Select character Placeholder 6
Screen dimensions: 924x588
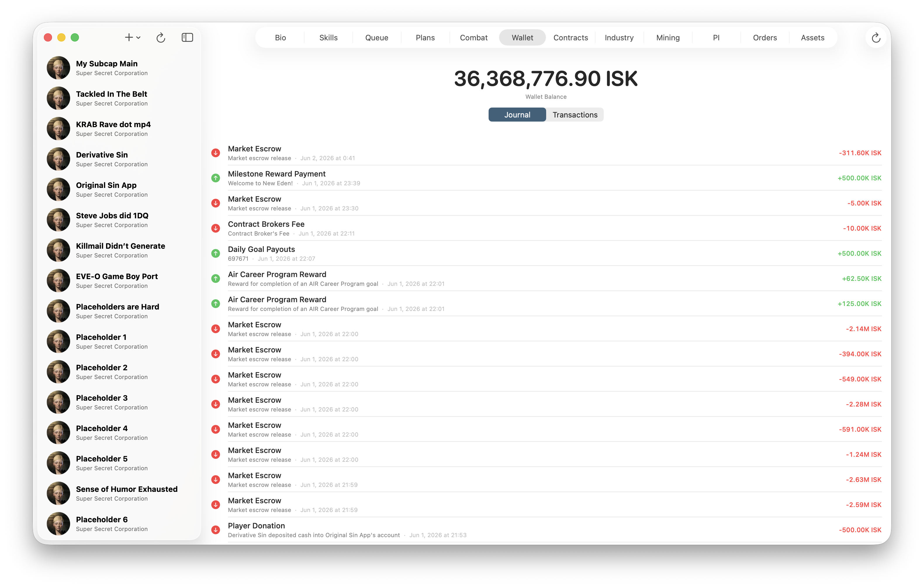point(119,523)
